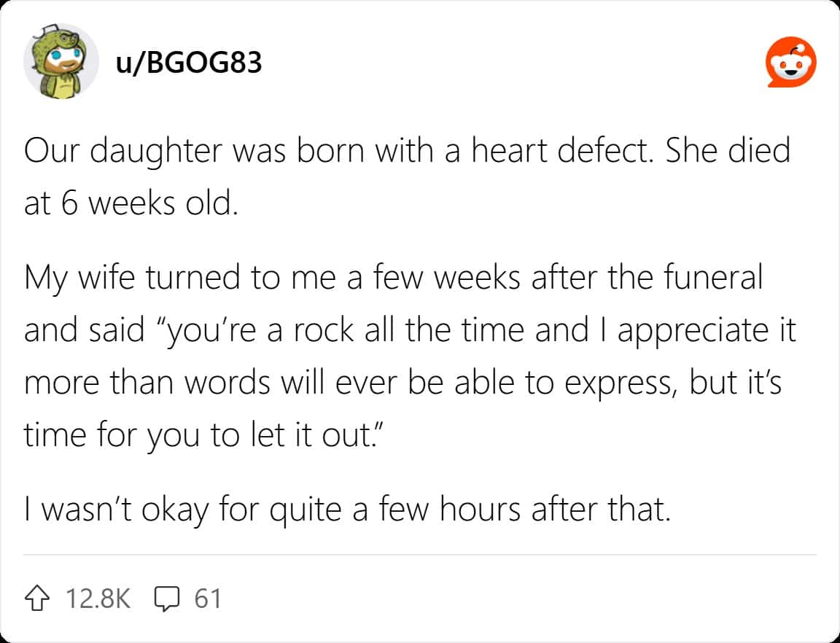Click the 61 comments count
The image size is (840, 643).
[x=208, y=599]
